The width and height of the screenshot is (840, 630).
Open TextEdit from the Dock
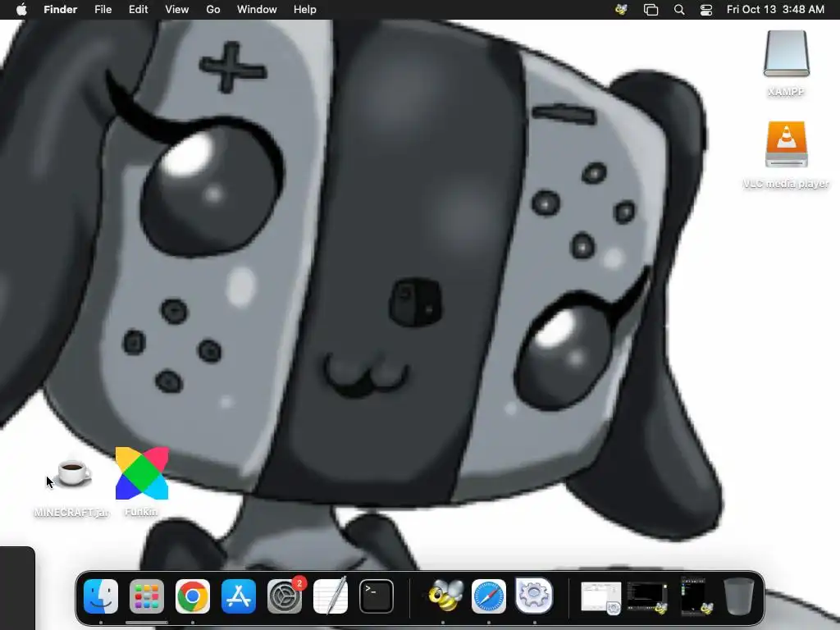(331, 596)
